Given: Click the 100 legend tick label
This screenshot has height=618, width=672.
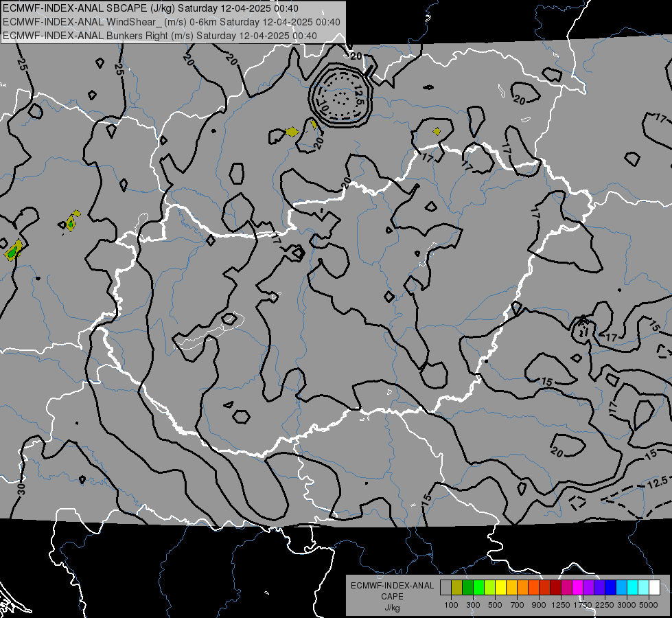Looking at the screenshot, I should coord(451,605).
